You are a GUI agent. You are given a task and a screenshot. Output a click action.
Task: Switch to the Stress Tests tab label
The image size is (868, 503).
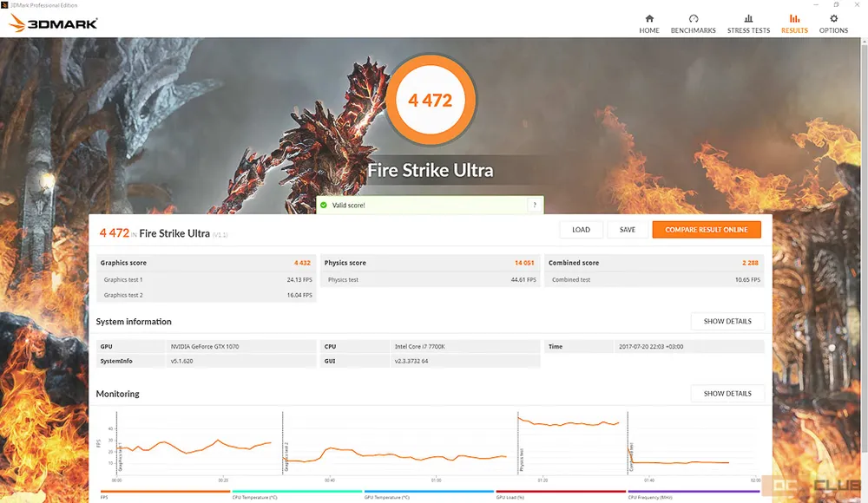(748, 30)
